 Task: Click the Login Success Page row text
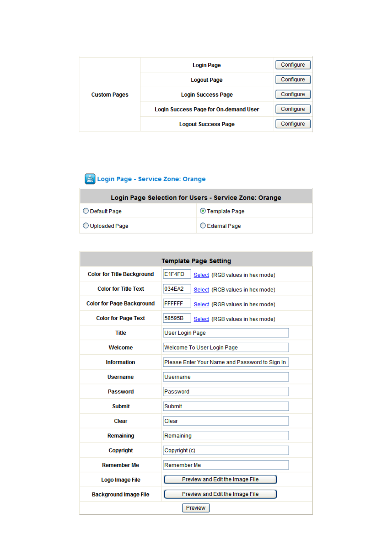(x=207, y=95)
